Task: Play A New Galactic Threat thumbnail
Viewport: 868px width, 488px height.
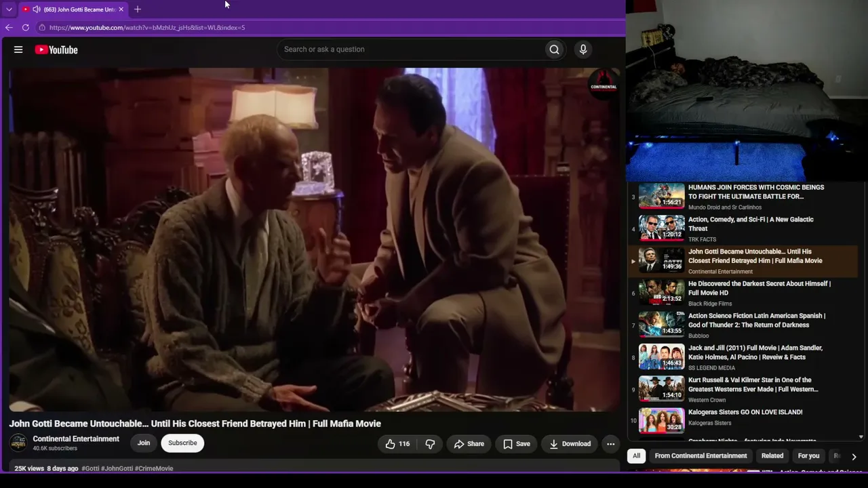Action: (662, 228)
